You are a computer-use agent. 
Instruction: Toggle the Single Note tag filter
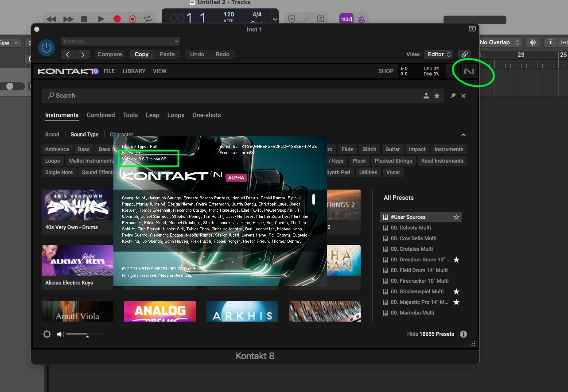pyautogui.click(x=59, y=172)
